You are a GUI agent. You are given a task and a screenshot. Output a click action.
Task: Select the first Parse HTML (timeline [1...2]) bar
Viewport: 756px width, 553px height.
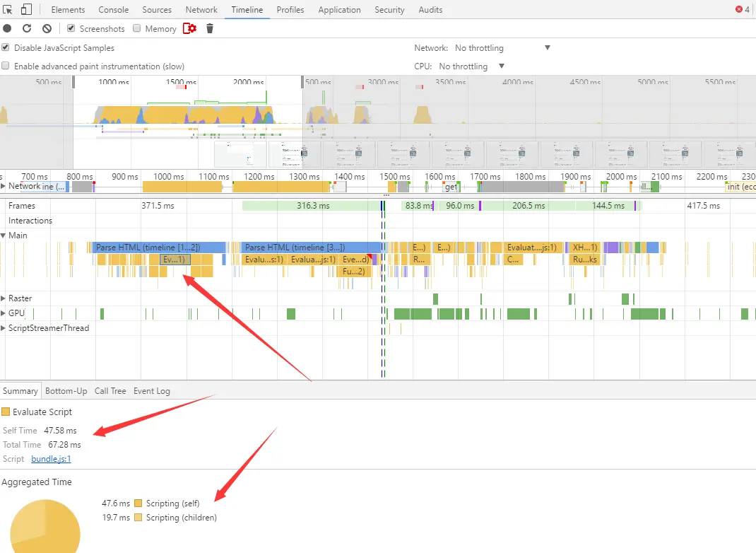pyautogui.click(x=159, y=248)
